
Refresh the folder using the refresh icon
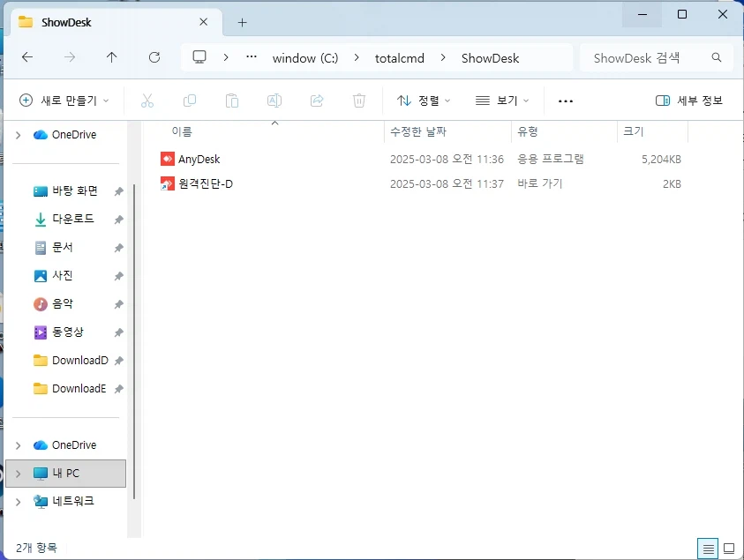point(154,57)
